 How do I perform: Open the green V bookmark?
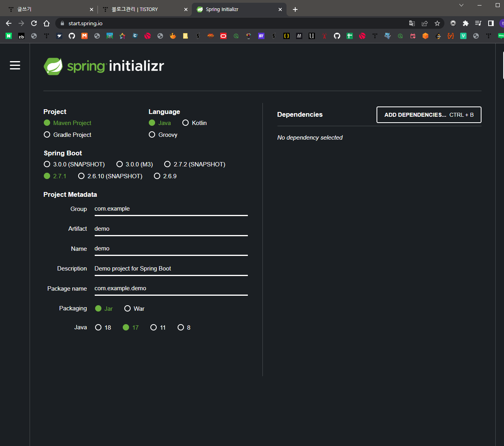click(463, 36)
